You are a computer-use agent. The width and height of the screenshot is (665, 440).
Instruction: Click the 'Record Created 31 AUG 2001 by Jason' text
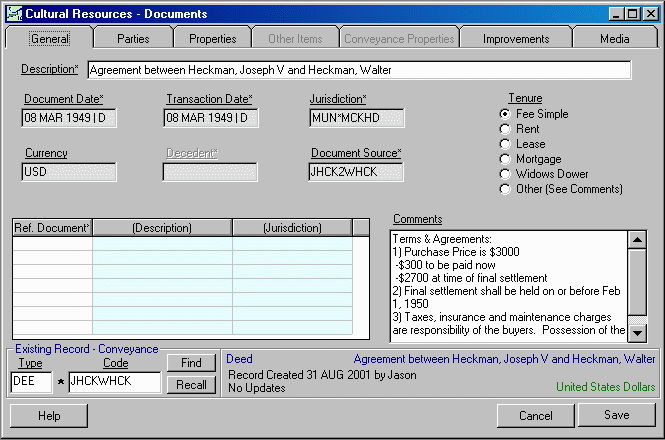click(x=322, y=375)
